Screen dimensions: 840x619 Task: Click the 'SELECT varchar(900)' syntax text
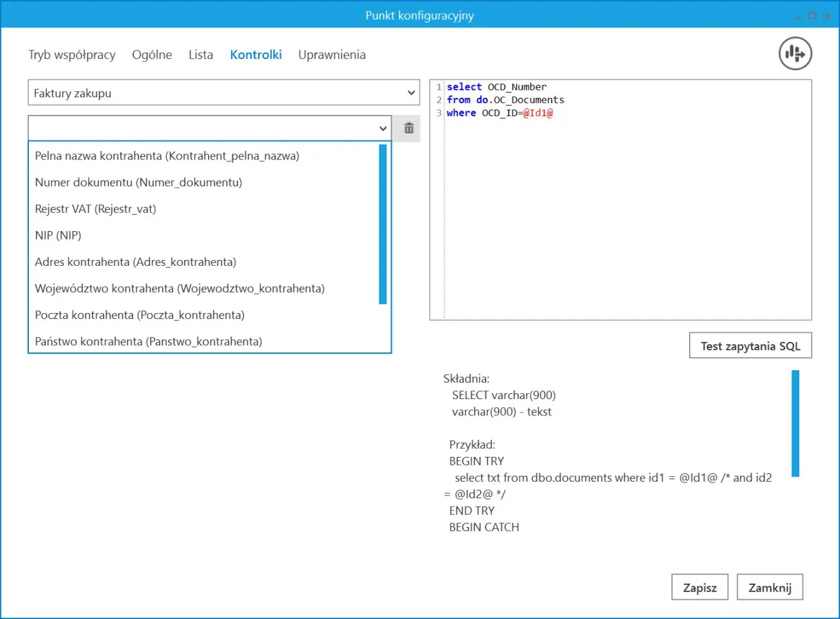(x=503, y=395)
